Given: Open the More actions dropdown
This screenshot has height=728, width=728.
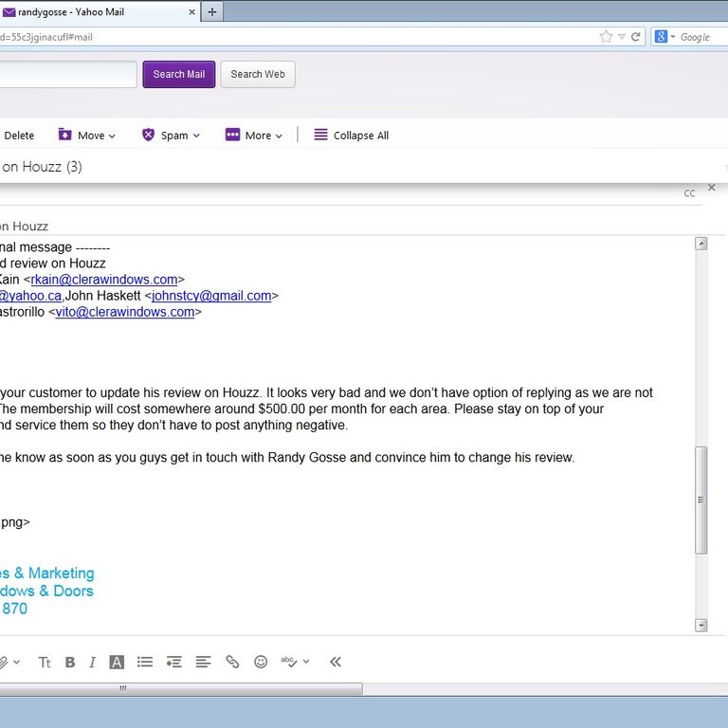Looking at the screenshot, I should coord(253,136).
